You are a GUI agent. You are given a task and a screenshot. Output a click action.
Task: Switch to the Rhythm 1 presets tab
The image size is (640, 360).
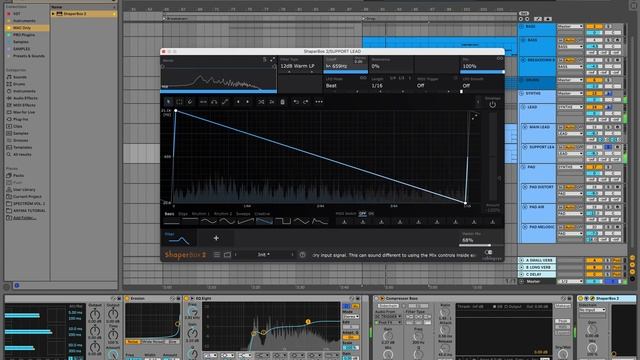pos(200,214)
